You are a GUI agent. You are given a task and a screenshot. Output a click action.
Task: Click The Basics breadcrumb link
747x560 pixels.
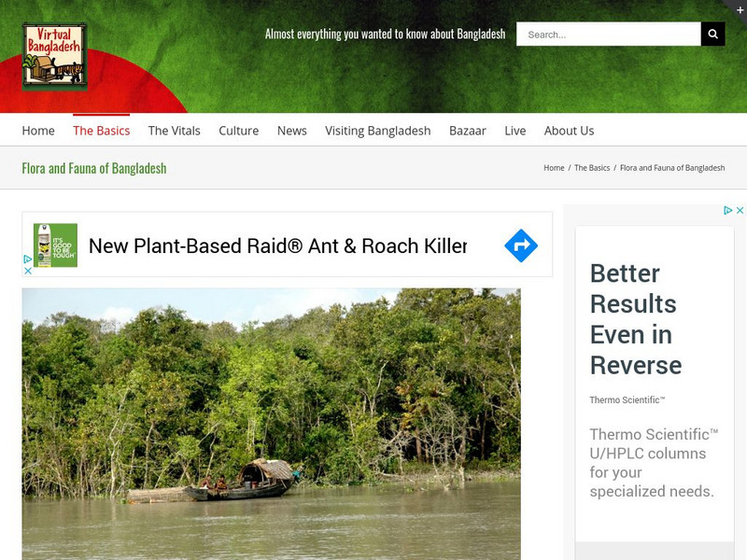[x=592, y=168]
